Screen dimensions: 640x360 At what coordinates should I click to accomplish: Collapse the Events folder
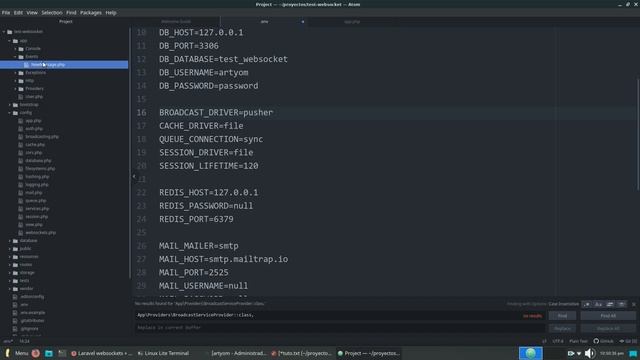tap(16, 57)
